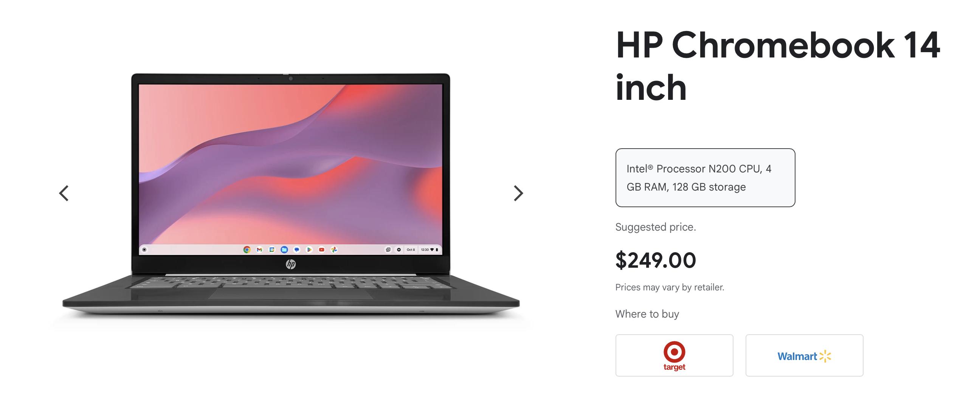
Task: Click the HP Chromebook 14 inch title
Action: 778,66
